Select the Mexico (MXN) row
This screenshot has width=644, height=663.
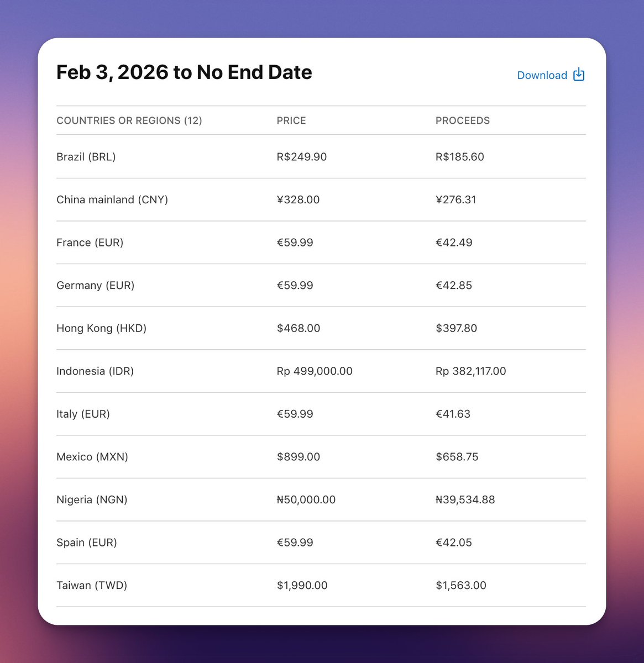point(92,457)
